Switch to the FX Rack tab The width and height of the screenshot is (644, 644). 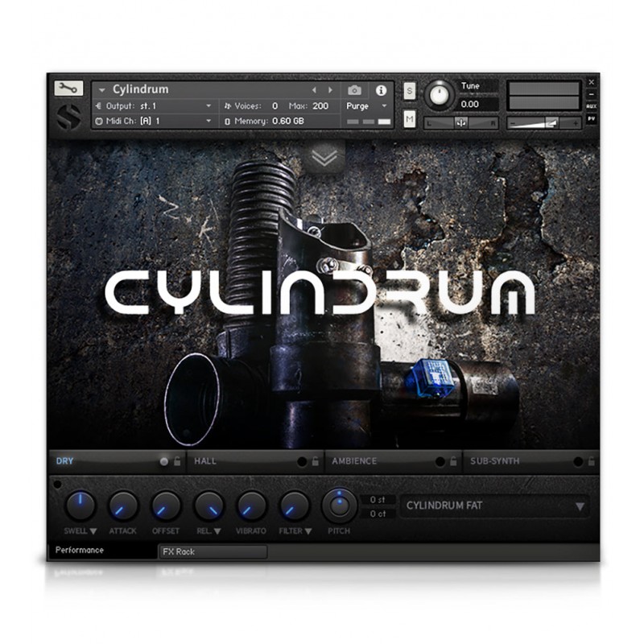pyautogui.click(x=213, y=552)
